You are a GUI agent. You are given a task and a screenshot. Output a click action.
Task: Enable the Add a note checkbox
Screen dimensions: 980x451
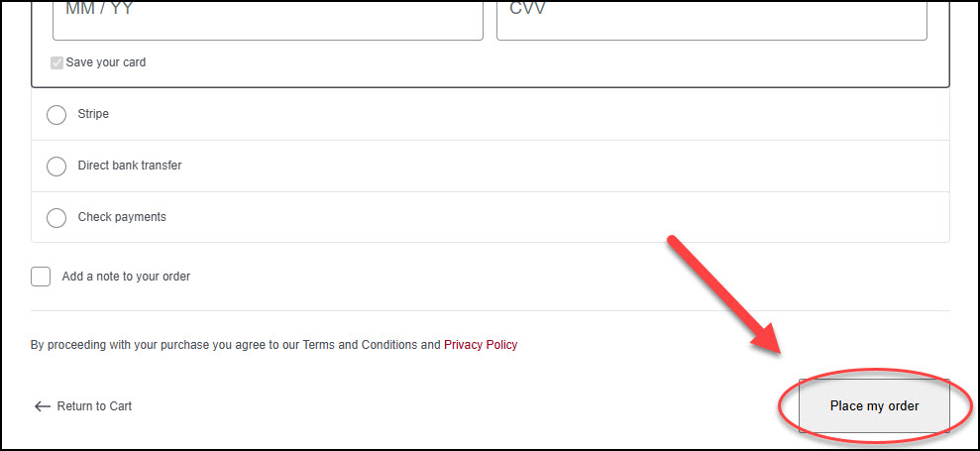[x=41, y=277]
